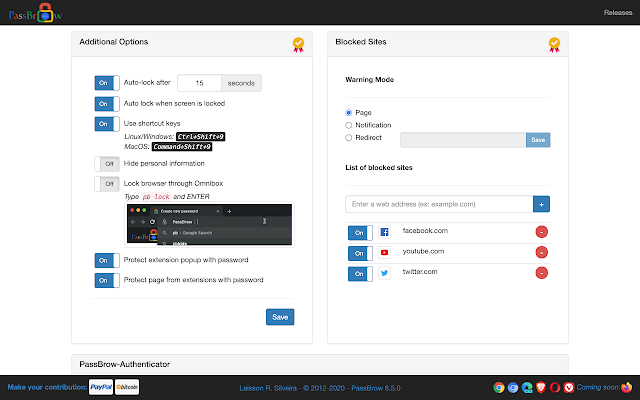640x400 pixels.
Task: Select the Notification warning mode radio
Action: [349, 125]
